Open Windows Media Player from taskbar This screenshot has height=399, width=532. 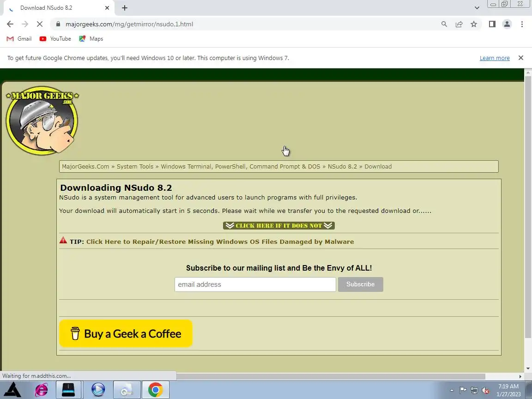click(98, 389)
